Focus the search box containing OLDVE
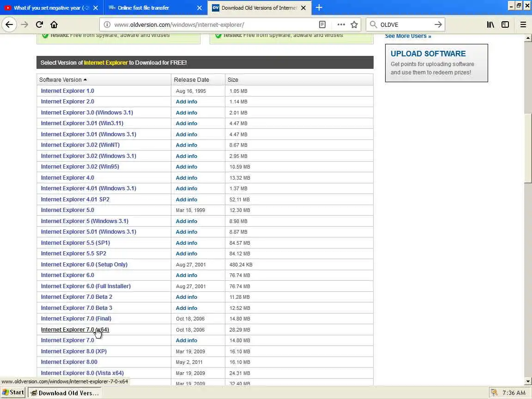 (405, 24)
